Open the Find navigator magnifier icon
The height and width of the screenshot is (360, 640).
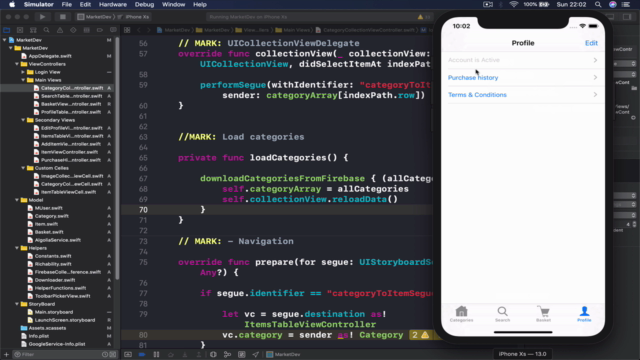pos(47,30)
